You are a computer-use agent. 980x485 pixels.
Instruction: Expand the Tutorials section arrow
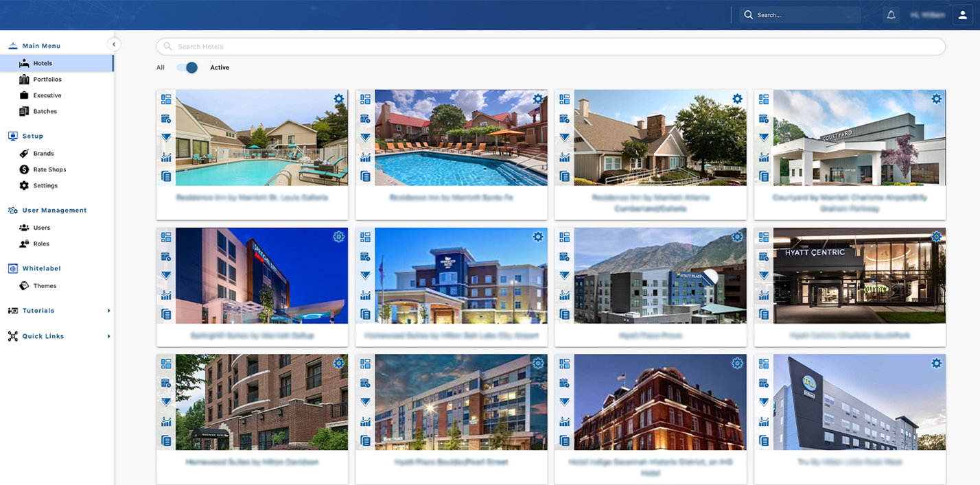(108, 311)
